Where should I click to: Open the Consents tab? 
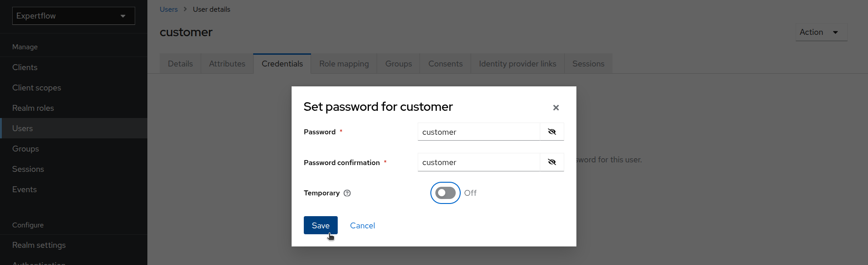click(x=445, y=64)
